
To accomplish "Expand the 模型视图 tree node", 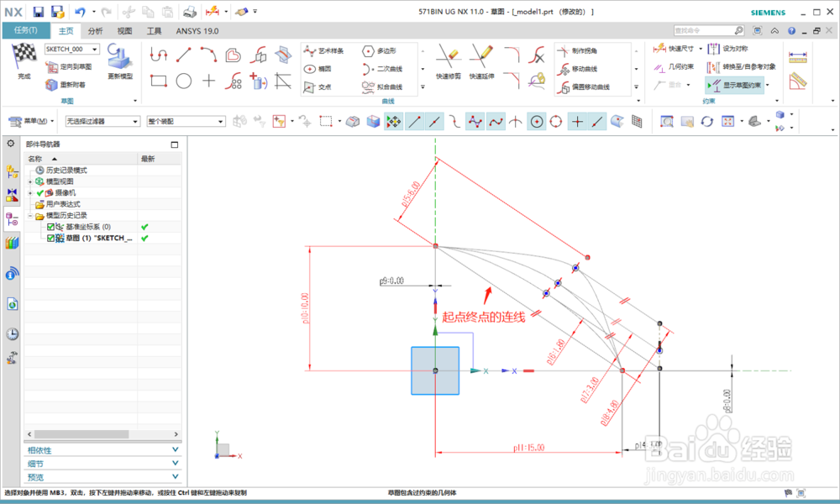I will pos(30,182).
